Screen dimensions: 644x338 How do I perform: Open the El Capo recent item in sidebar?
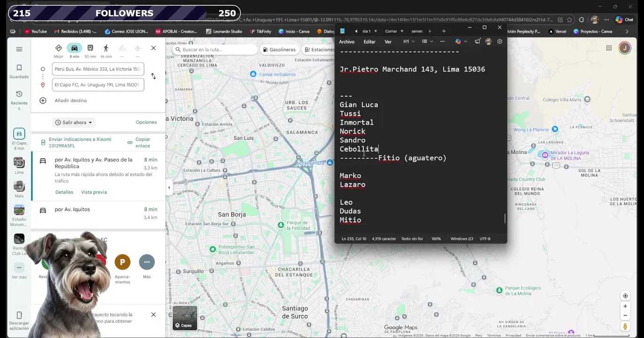click(x=19, y=139)
